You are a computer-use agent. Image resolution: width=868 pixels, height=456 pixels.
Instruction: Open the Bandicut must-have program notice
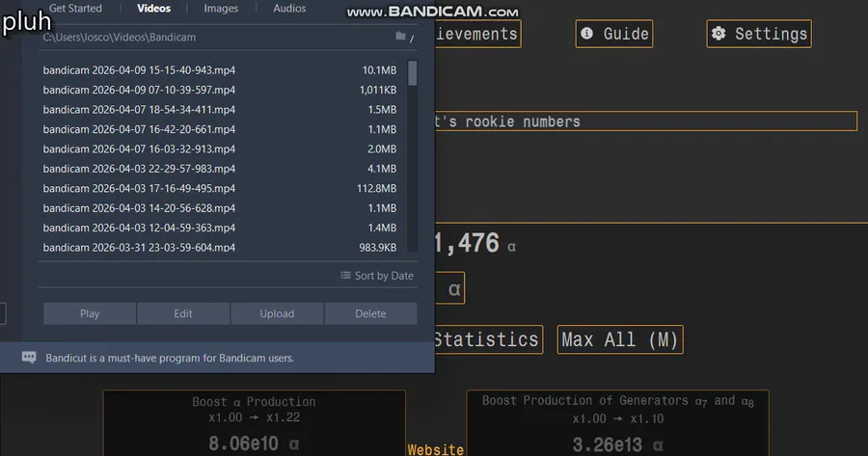170,358
